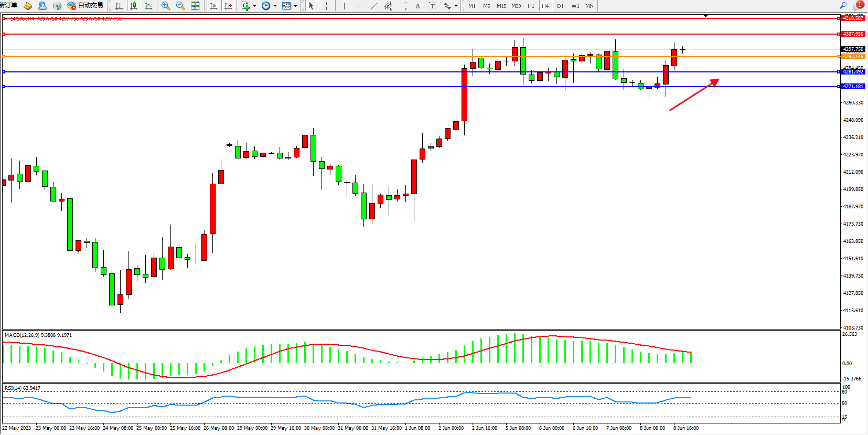Draw with the trendline tool
The height and width of the screenshot is (435, 868).
[x=373, y=6]
